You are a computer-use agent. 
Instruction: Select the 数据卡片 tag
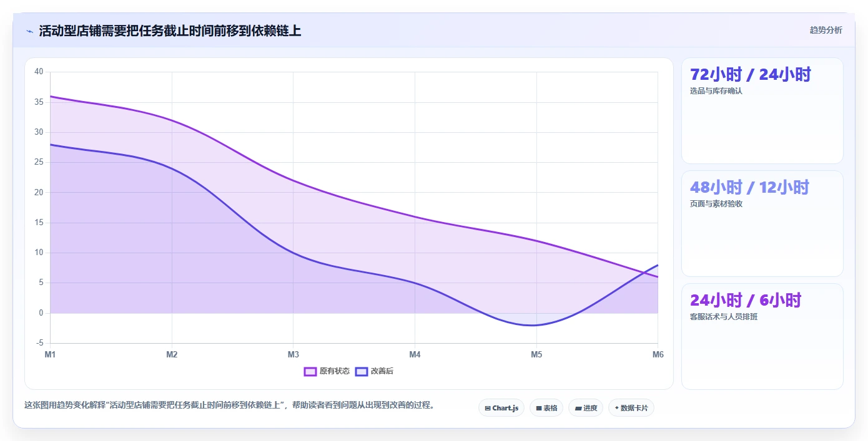631,408
